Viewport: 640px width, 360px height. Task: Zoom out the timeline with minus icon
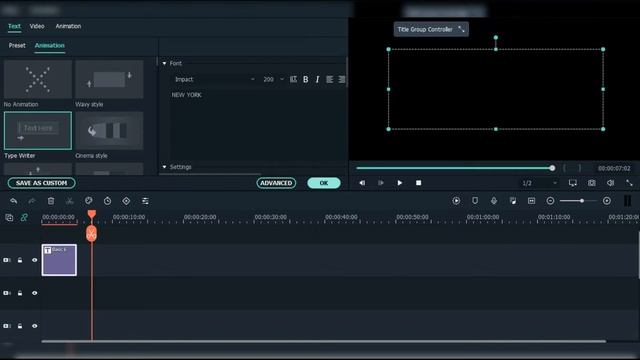550,201
